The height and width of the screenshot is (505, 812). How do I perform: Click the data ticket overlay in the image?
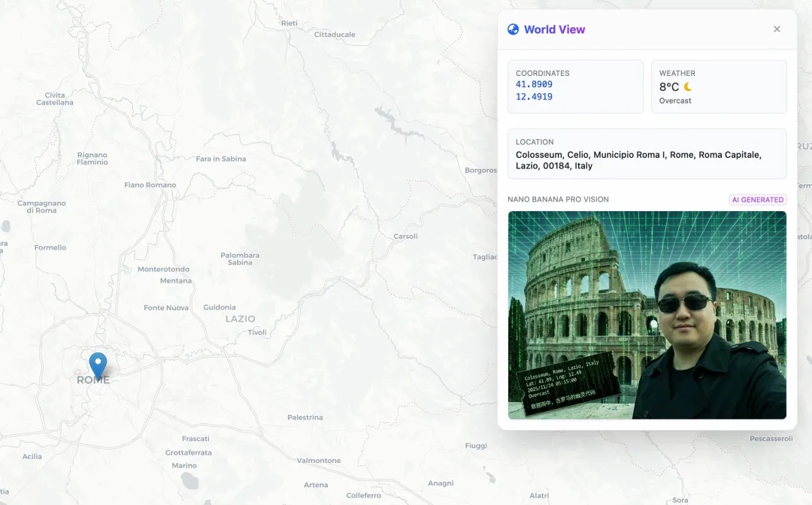point(564,383)
